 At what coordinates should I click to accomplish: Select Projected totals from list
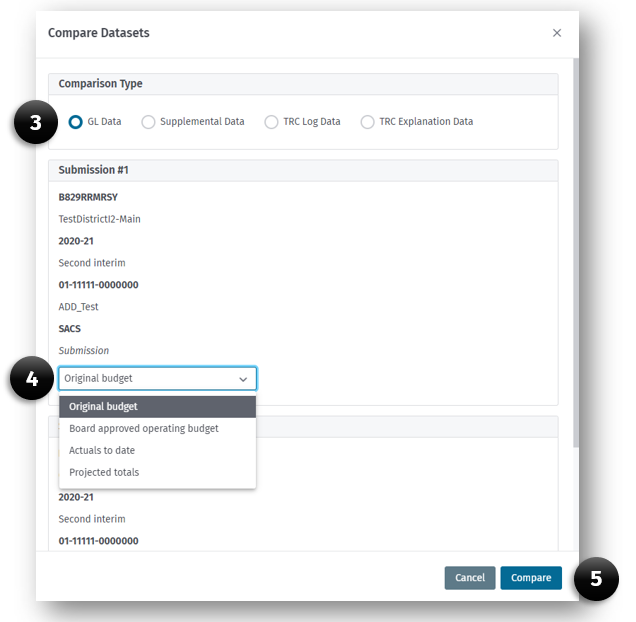tap(157, 472)
